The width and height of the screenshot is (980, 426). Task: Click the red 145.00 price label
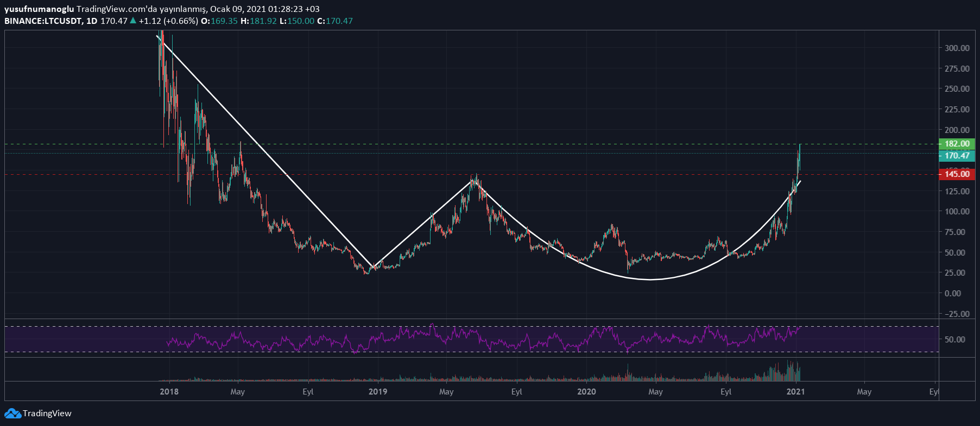[x=957, y=174]
